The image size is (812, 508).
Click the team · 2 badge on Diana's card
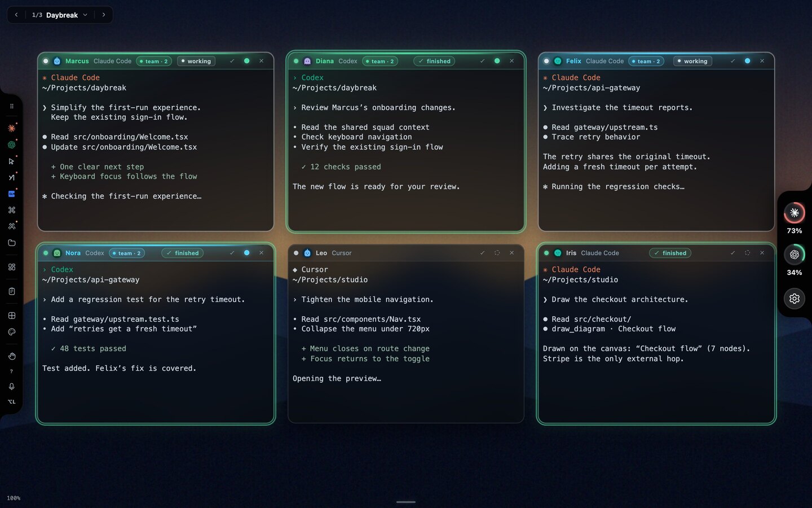click(380, 61)
